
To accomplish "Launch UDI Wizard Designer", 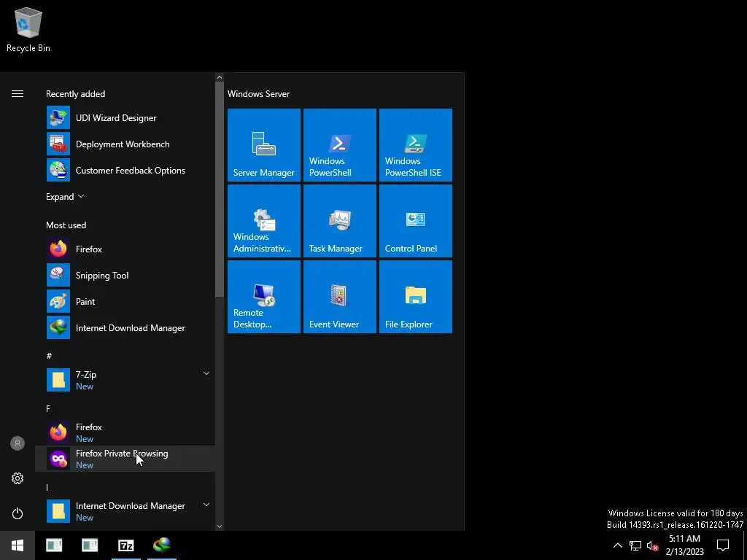I will tap(125, 117).
